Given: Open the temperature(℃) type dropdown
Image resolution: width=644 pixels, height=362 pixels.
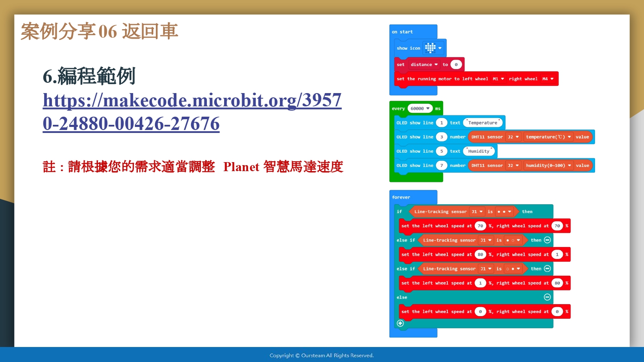Looking at the screenshot, I should (548, 137).
